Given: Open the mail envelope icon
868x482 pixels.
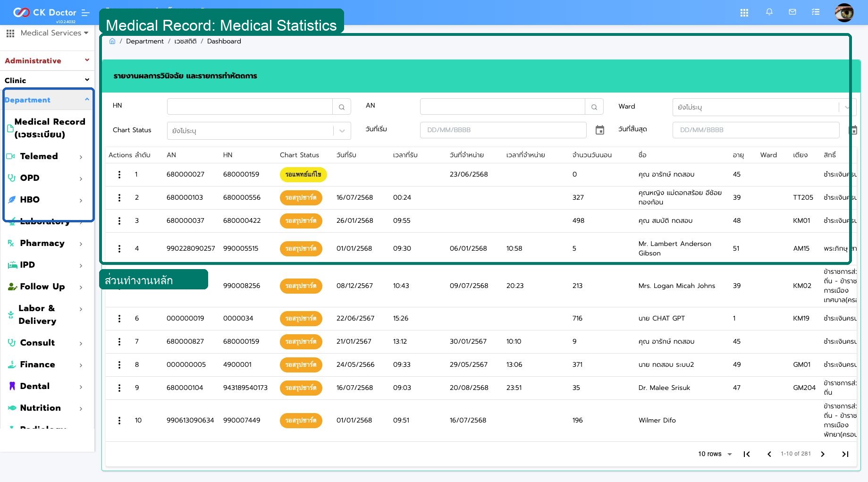Looking at the screenshot, I should [792, 12].
